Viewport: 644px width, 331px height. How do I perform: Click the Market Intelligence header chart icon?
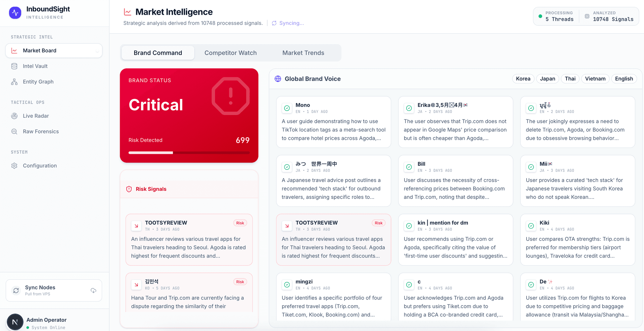(x=127, y=12)
